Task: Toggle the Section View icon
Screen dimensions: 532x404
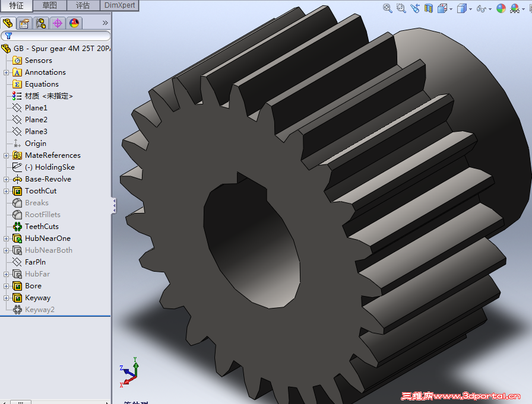Action: click(429, 8)
